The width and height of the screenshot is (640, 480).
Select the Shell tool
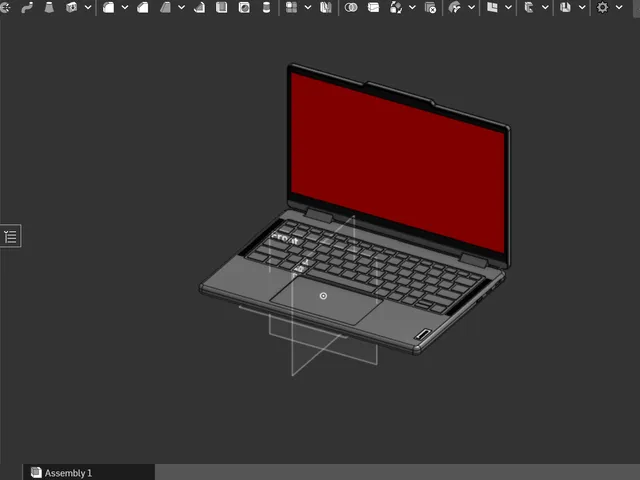point(222,7)
